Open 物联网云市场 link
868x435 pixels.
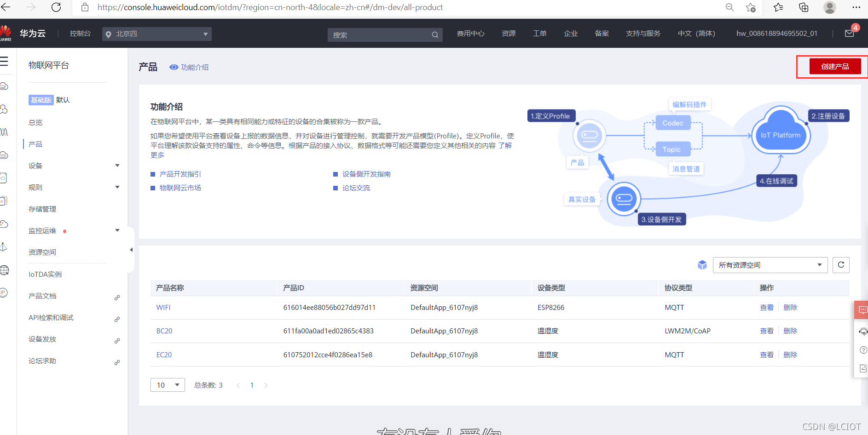(180, 188)
